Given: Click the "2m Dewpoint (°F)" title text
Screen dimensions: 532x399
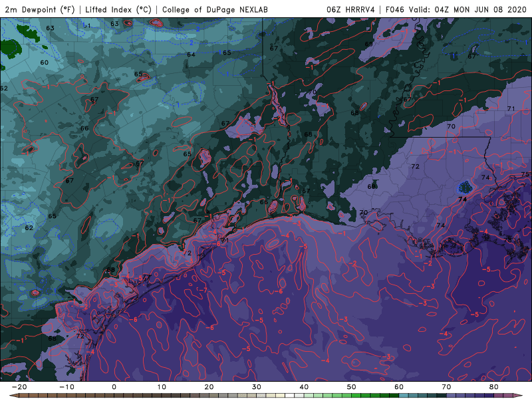Looking at the screenshot, I should coord(40,9).
